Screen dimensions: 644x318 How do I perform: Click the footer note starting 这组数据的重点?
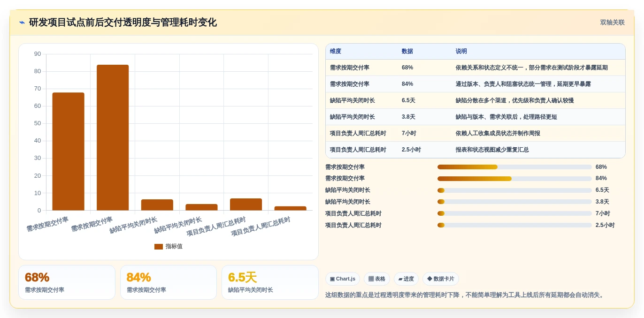click(x=465, y=295)
